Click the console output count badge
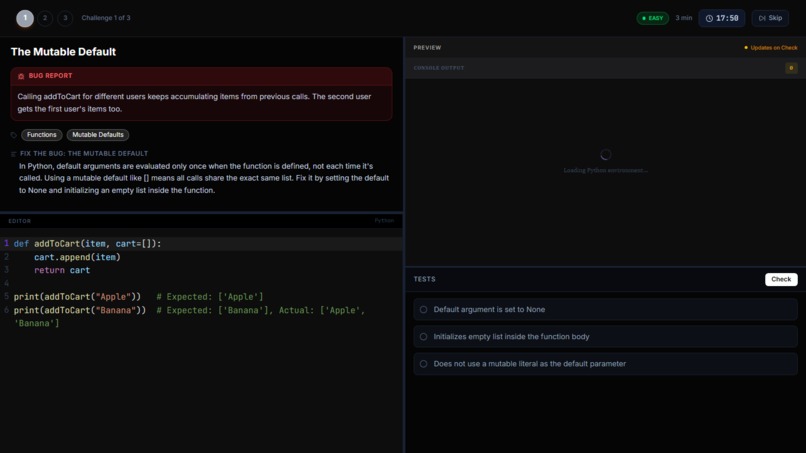The image size is (806, 453). pyautogui.click(x=791, y=68)
